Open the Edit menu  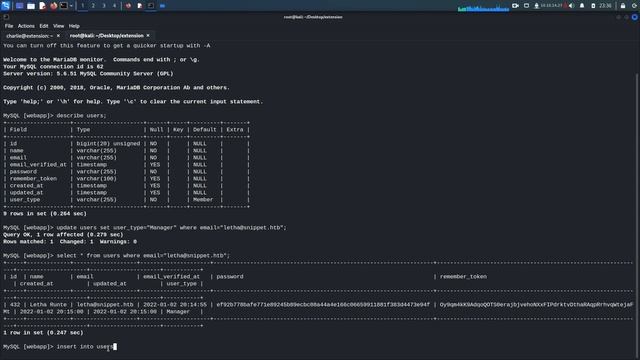(x=44, y=26)
